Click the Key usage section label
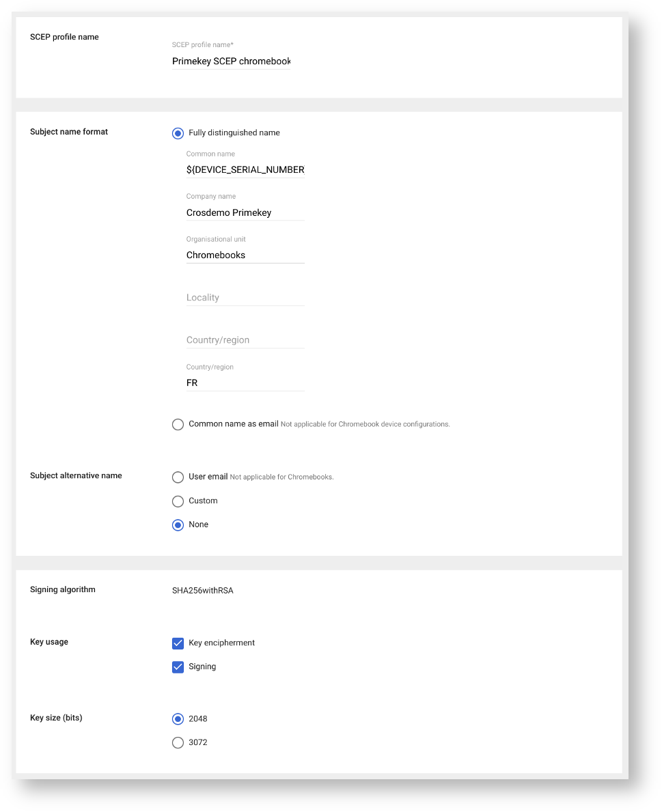Screen dimensions: 662x812 point(49,642)
